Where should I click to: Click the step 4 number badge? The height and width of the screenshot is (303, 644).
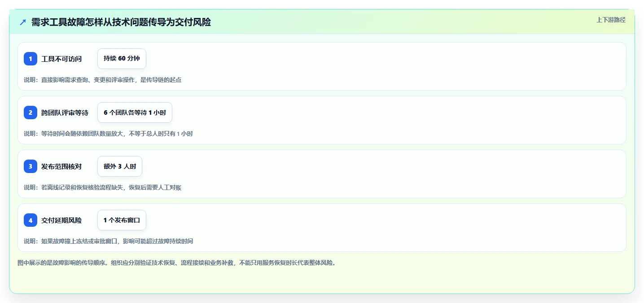pyautogui.click(x=31, y=220)
